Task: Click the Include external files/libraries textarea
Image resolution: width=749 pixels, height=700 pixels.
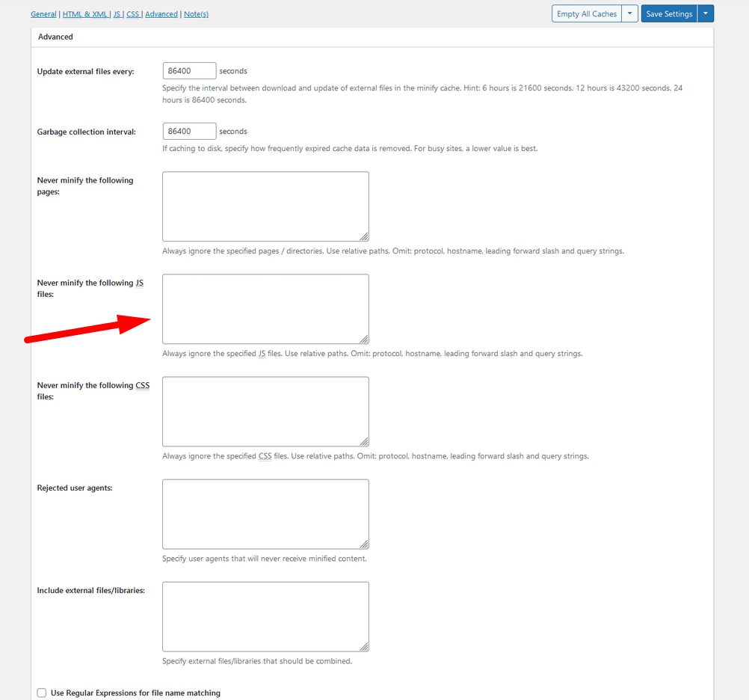Action: pyautogui.click(x=265, y=616)
